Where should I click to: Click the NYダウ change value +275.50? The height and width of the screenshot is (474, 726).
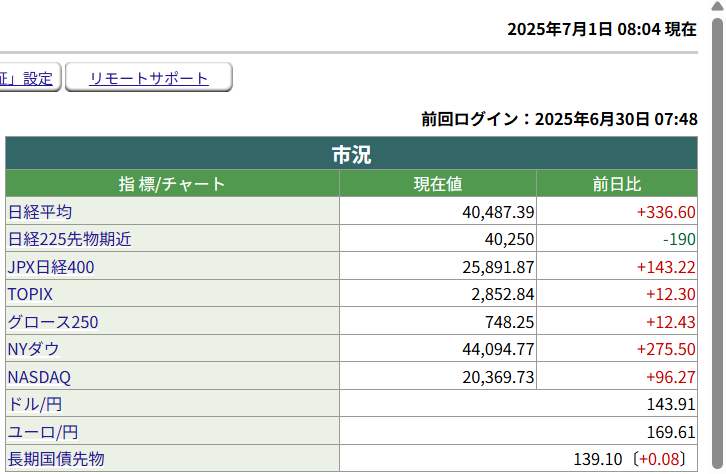pyautogui.click(x=665, y=349)
